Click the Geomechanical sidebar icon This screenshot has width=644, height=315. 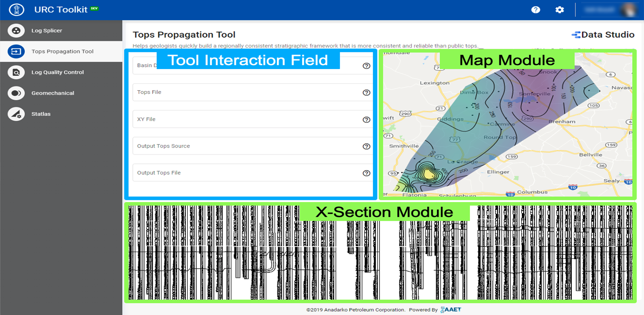coord(16,93)
